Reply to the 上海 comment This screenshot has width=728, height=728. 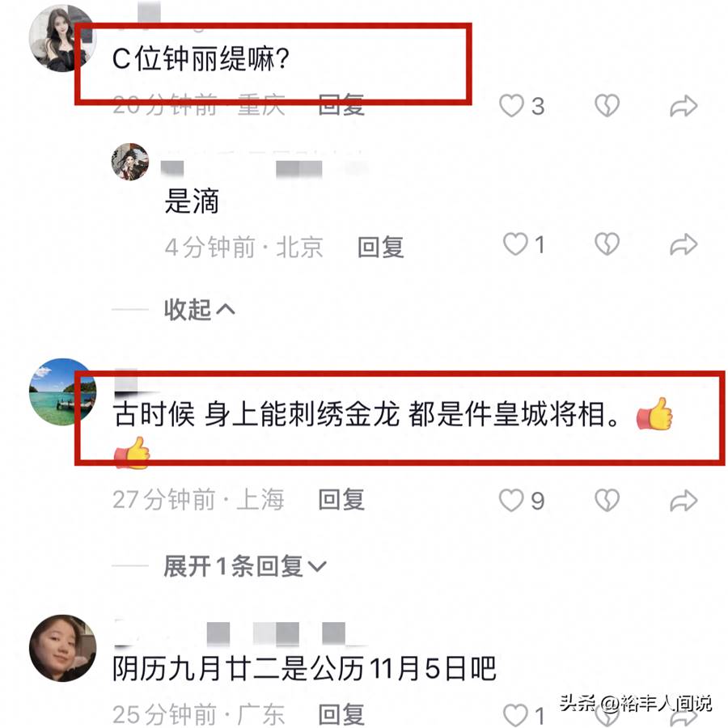coord(341,500)
